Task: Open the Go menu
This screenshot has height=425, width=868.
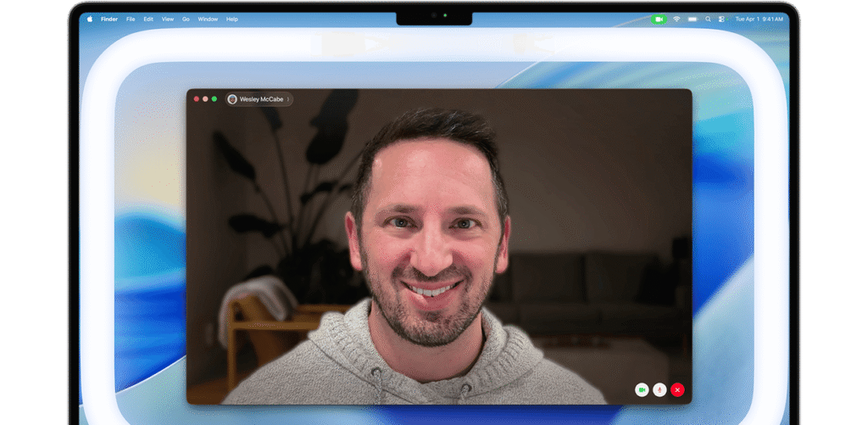Action: click(x=186, y=19)
